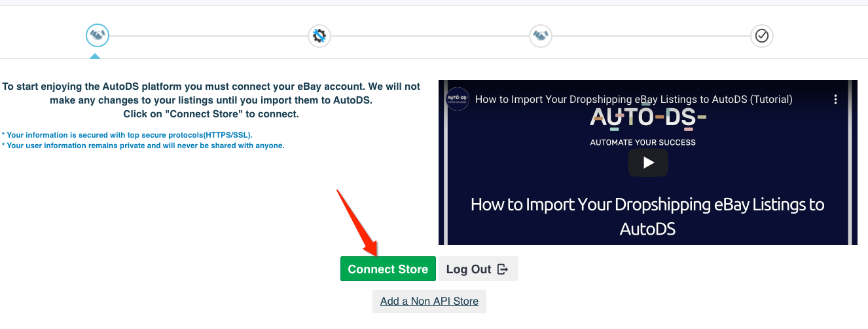Click the AutoDS channel avatar in video
868x329 pixels.
click(x=457, y=99)
